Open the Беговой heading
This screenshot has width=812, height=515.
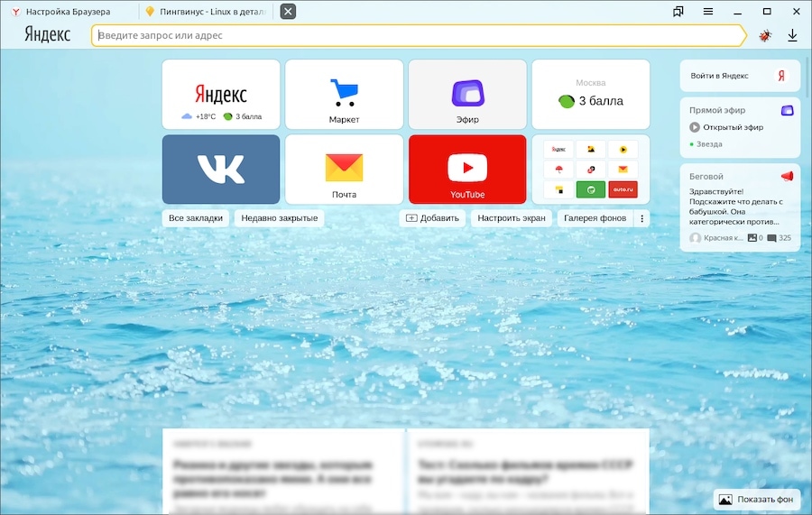pos(706,177)
